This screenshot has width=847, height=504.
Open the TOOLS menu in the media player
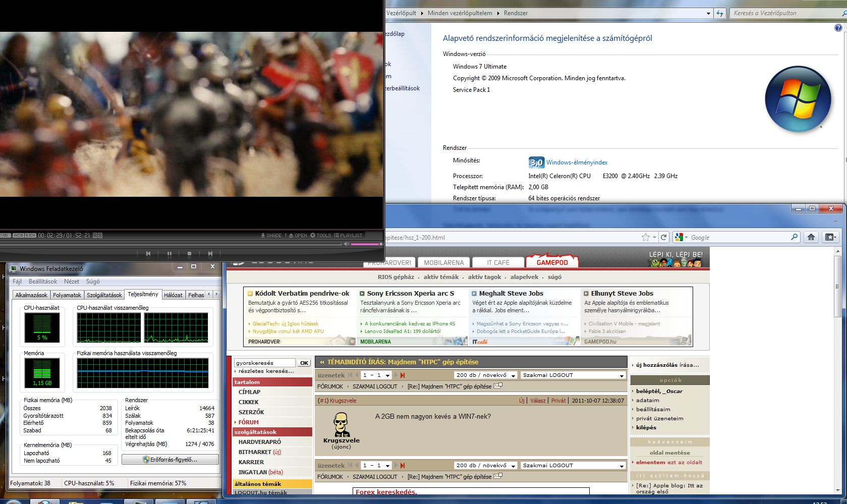321,235
